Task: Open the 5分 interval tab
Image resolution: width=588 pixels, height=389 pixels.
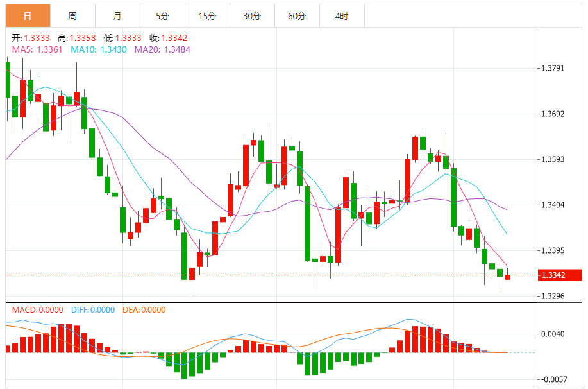Action: click(x=162, y=16)
